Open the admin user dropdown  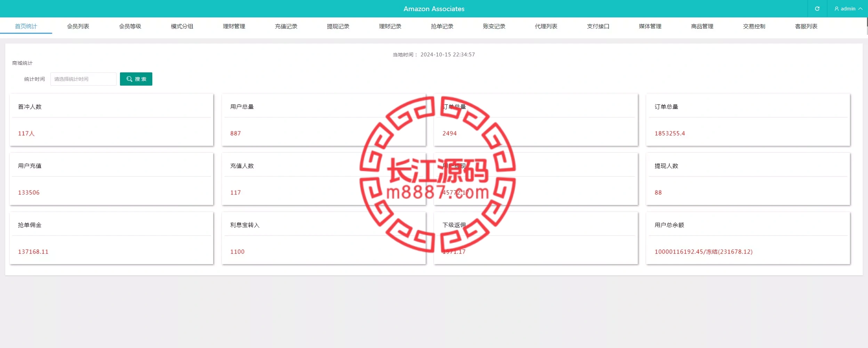848,9
